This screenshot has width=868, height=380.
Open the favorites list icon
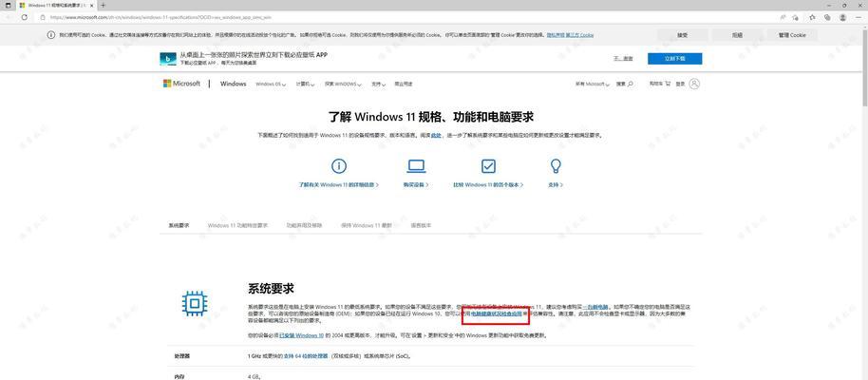click(x=812, y=17)
